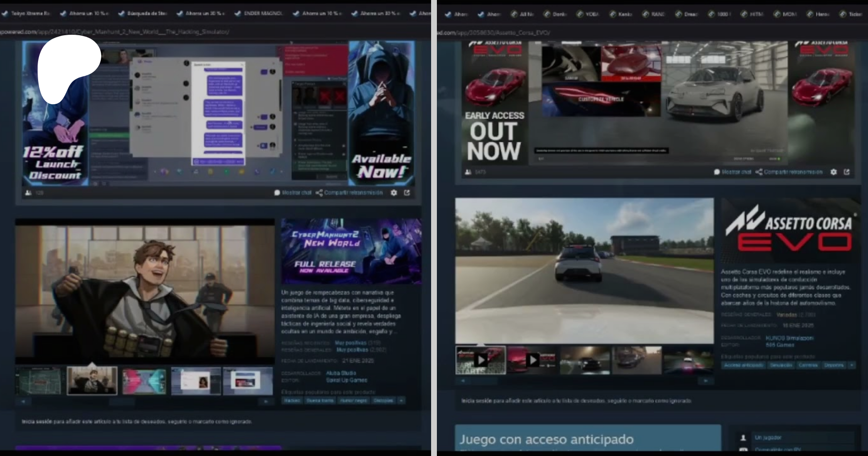Pop out the Assetto Corsa broadcast window

tap(847, 172)
